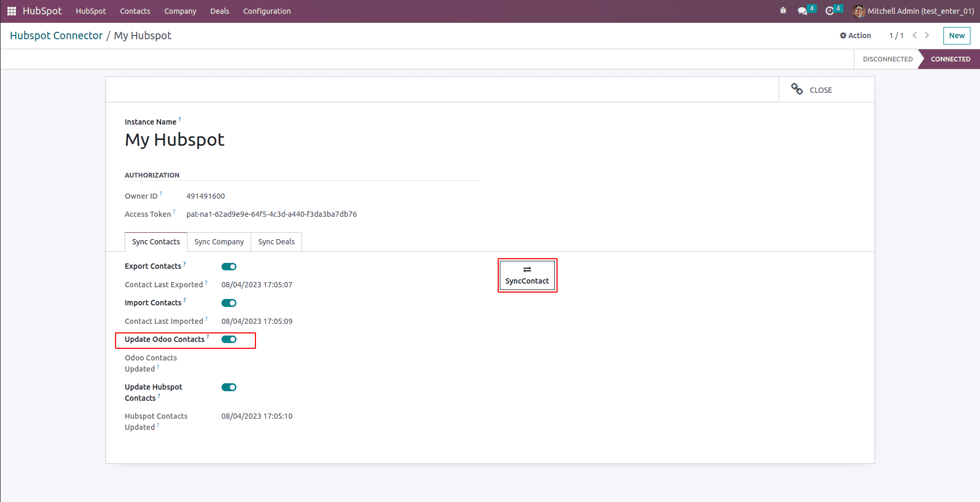Open the Company menu
The height and width of the screenshot is (502, 980).
pyautogui.click(x=180, y=11)
